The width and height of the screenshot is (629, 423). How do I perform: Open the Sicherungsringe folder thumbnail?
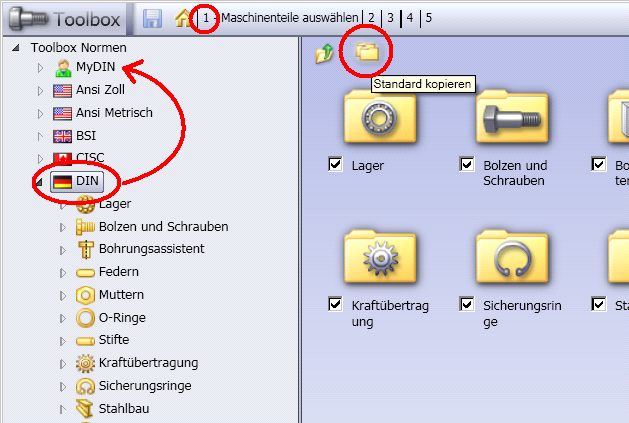(512, 257)
